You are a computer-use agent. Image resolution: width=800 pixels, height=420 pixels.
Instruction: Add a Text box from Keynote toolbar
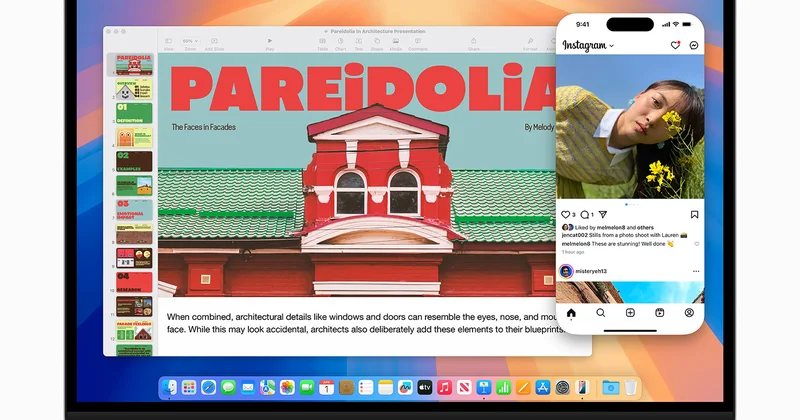(359, 43)
